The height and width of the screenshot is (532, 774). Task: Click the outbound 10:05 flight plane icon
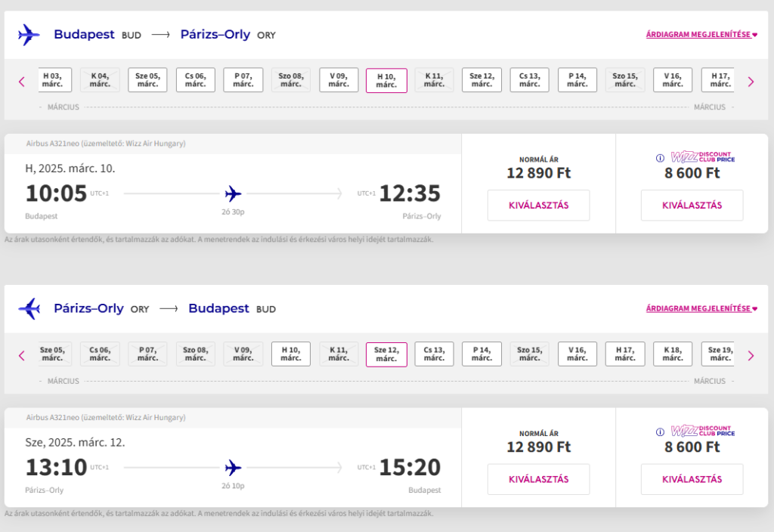tap(234, 193)
